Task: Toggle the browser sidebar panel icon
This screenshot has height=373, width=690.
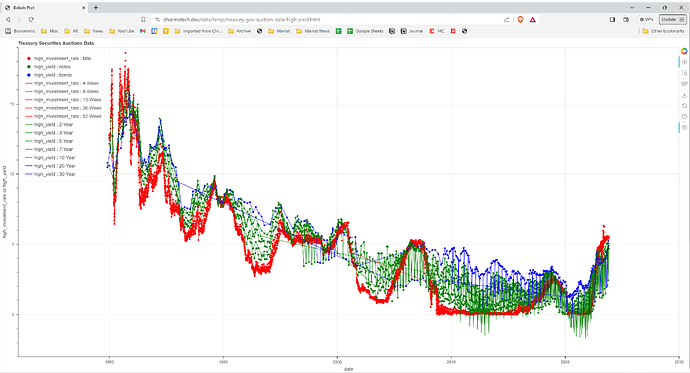Action: [612, 19]
